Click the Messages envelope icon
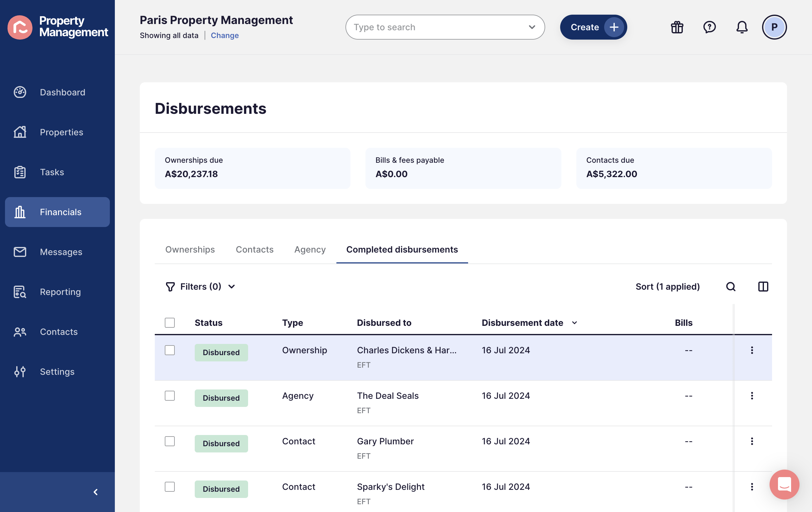 click(x=20, y=252)
